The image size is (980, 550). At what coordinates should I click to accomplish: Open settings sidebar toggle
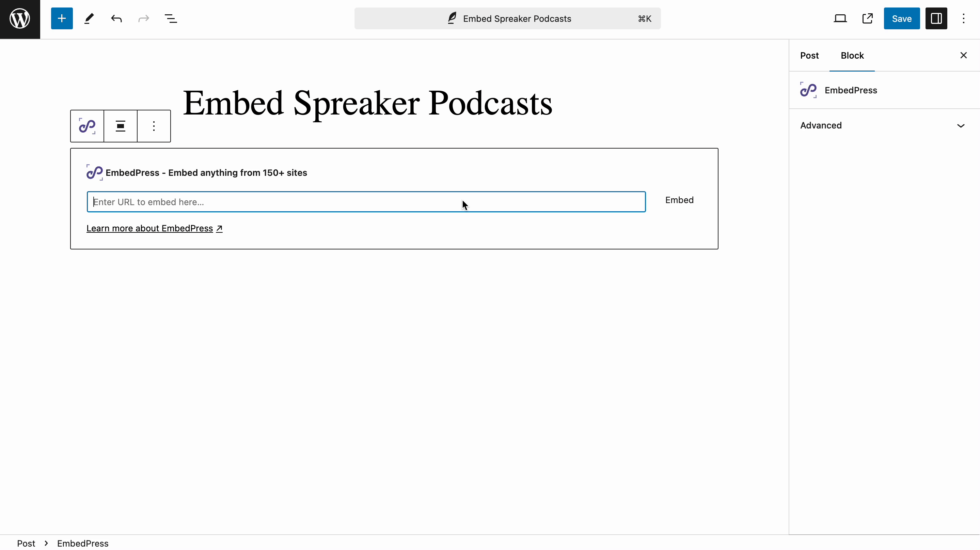click(936, 18)
